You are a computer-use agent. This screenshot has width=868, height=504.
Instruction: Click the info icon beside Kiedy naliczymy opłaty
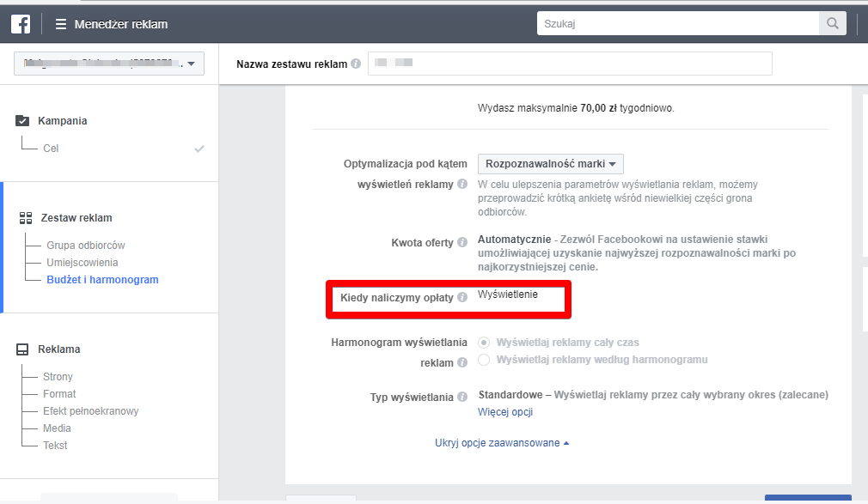click(462, 297)
